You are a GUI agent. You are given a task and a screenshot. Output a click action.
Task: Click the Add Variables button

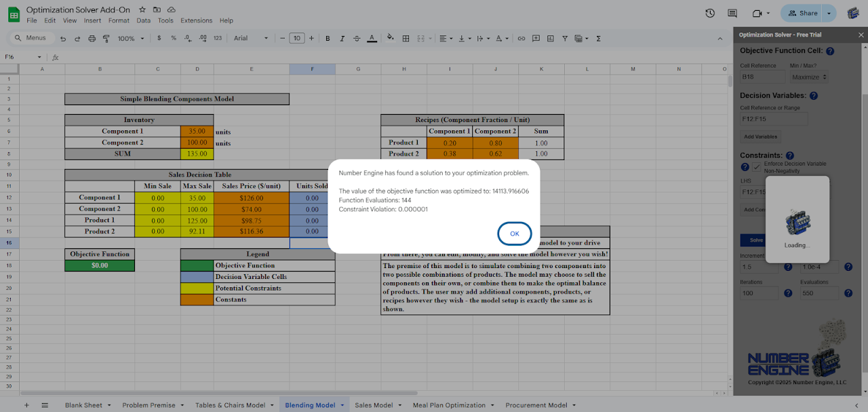click(x=760, y=137)
